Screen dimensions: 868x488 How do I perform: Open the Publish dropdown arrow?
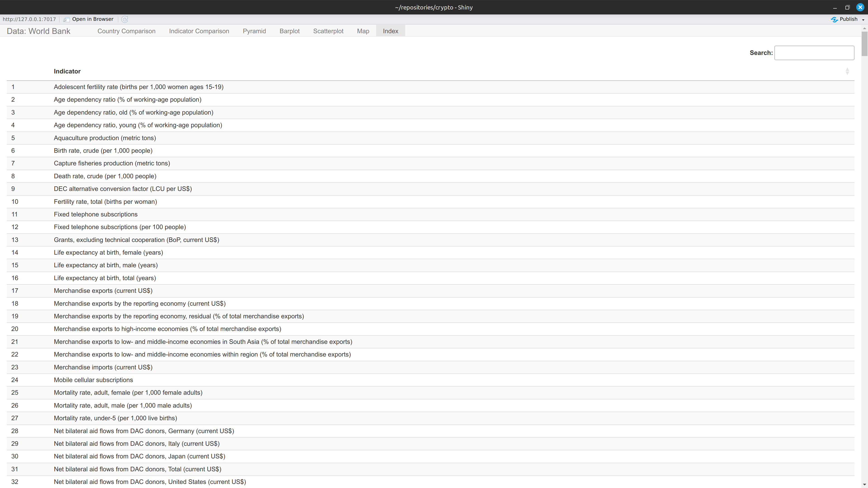pyautogui.click(x=863, y=19)
